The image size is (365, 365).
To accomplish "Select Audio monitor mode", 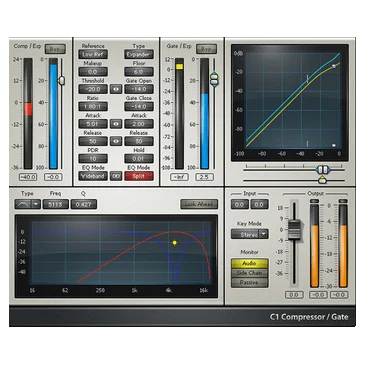I will coord(249,263).
